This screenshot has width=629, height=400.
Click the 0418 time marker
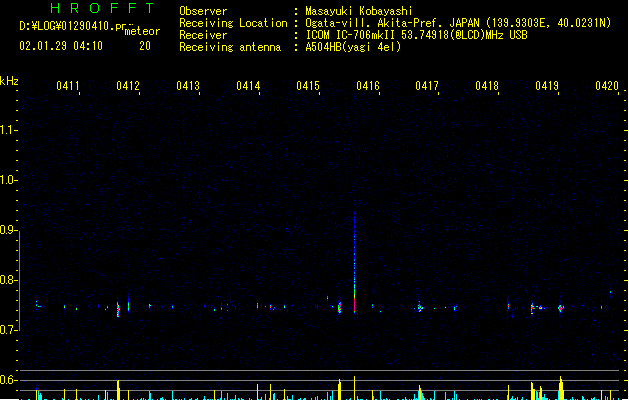coord(487,86)
